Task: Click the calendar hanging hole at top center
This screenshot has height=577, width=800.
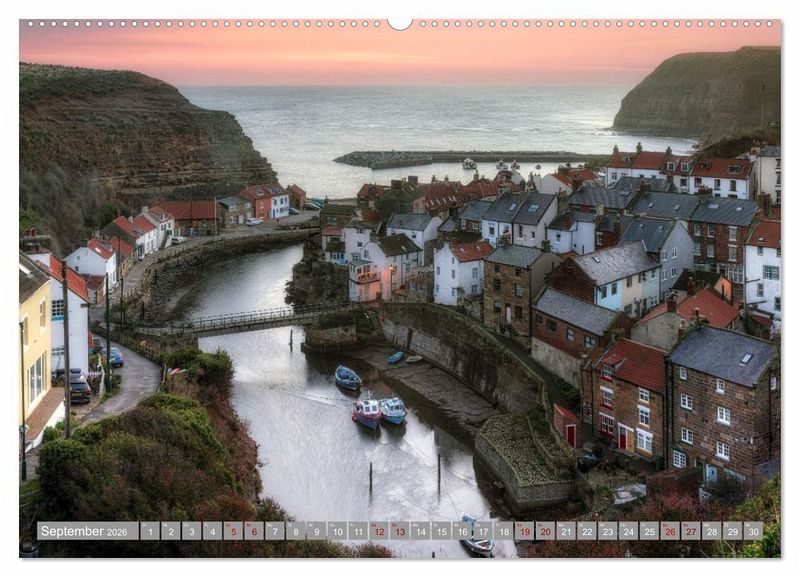Action: (x=400, y=22)
